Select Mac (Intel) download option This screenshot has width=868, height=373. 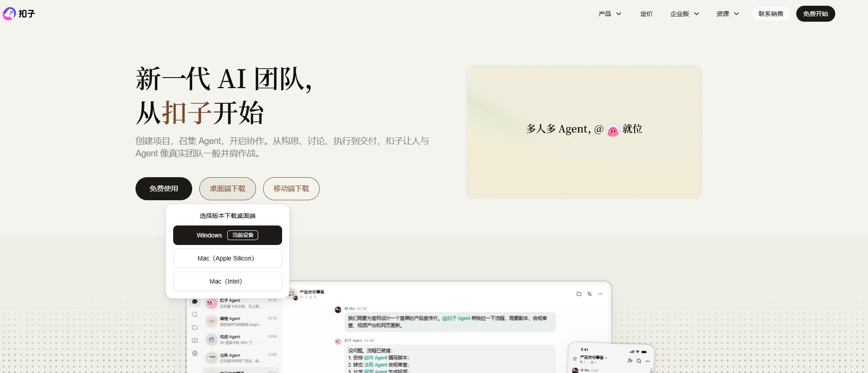[228, 281]
